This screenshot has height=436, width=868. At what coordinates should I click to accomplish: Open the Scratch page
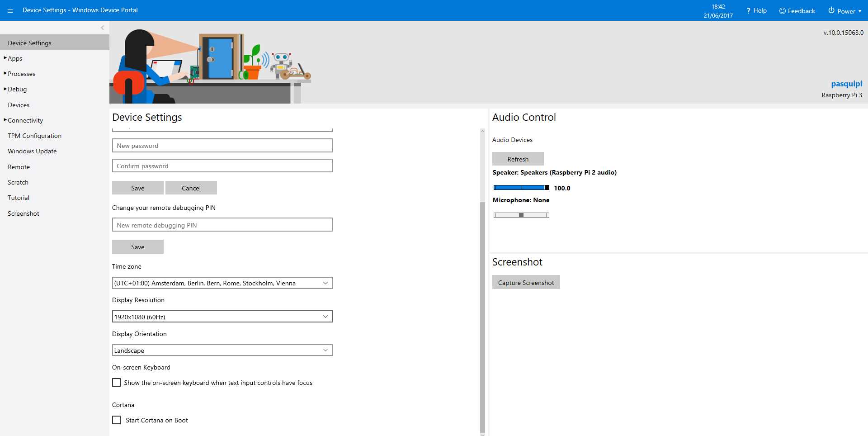click(18, 182)
